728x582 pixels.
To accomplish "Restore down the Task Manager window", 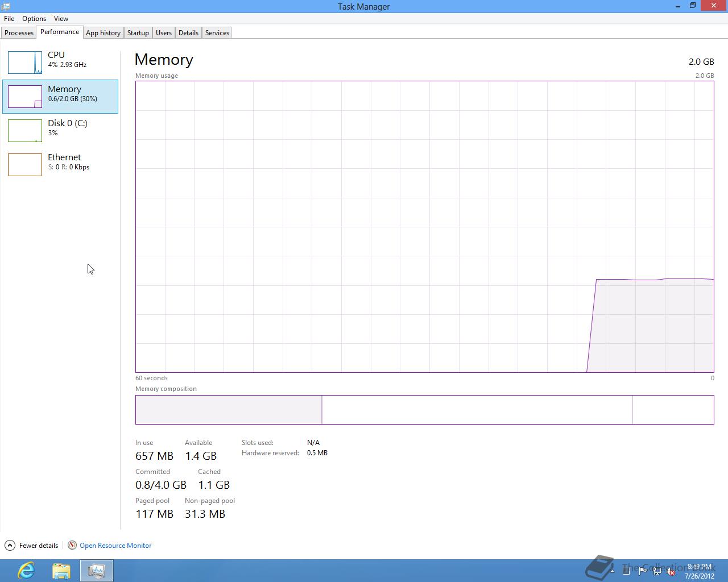I will click(x=693, y=6).
